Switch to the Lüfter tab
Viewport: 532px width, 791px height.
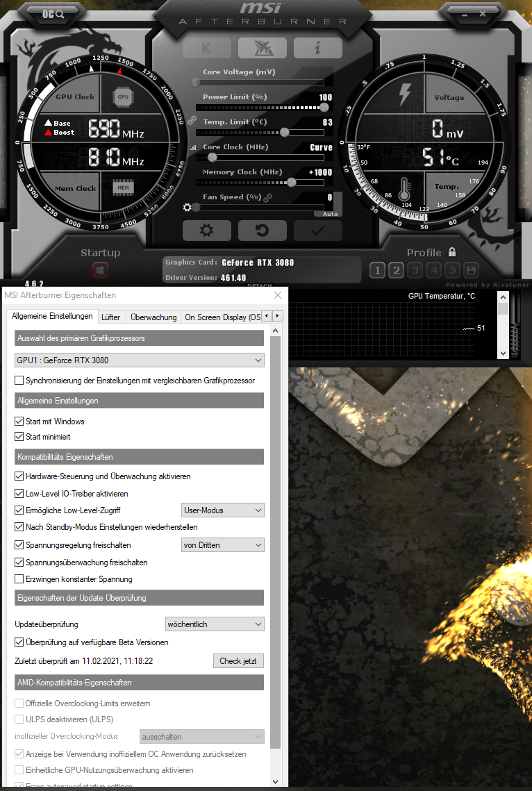click(x=111, y=317)
